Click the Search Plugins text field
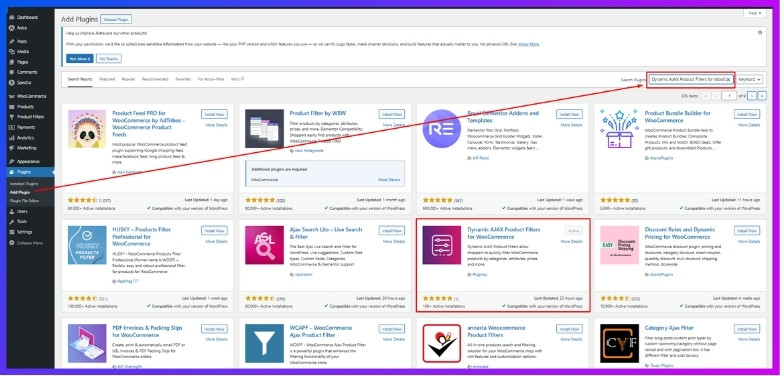Image resolution: width=780 pixels, height=376 pixels. (691, 80)
